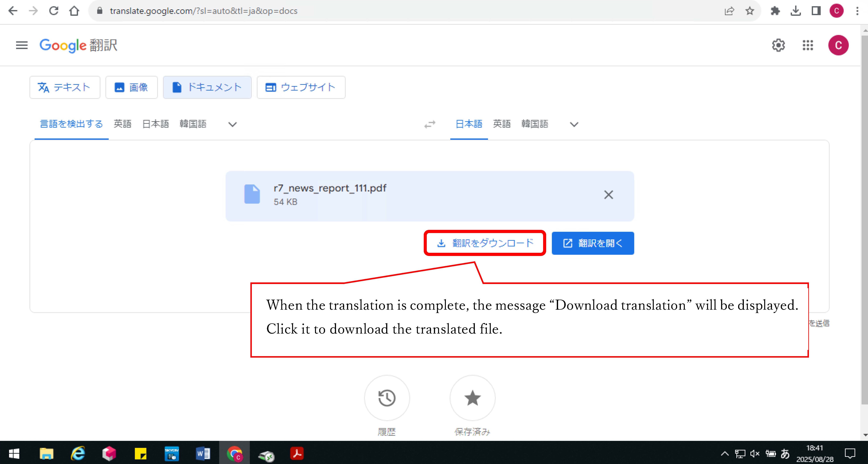Select 韓国語 as the target language

[534, 124]
